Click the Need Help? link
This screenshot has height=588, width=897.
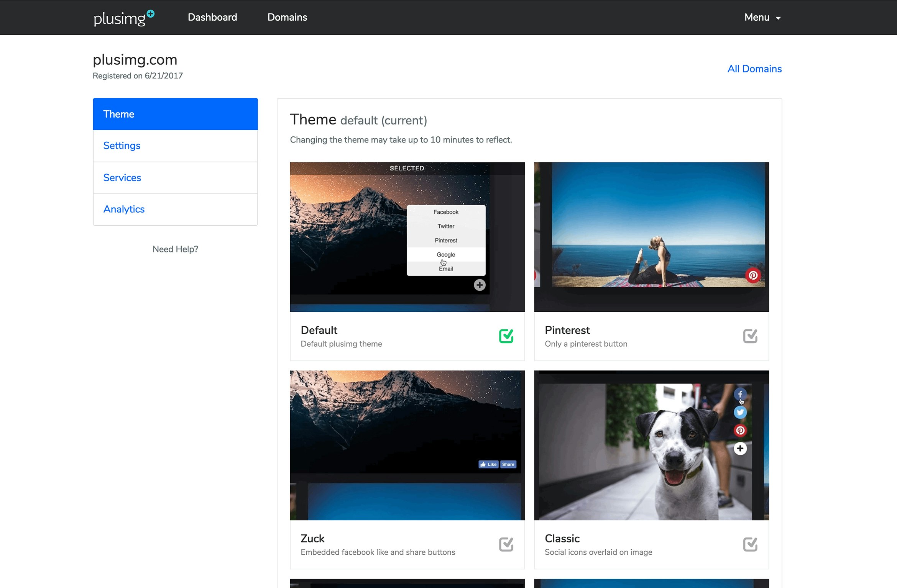(x=175, y=249)
